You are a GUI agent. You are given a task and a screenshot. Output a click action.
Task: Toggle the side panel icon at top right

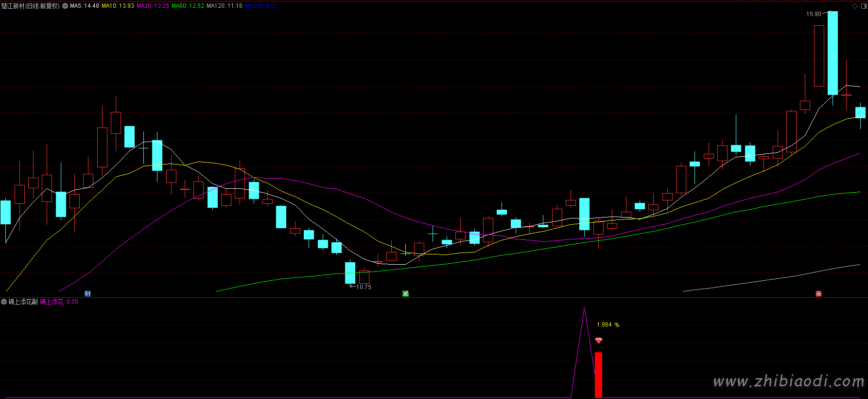[x=864, y=6]
